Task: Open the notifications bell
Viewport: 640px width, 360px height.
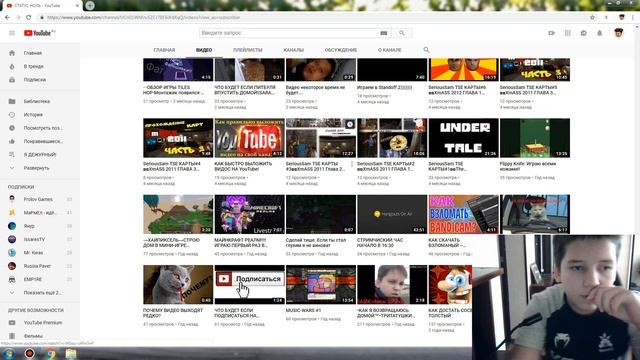Action: [x=600, y=33]
